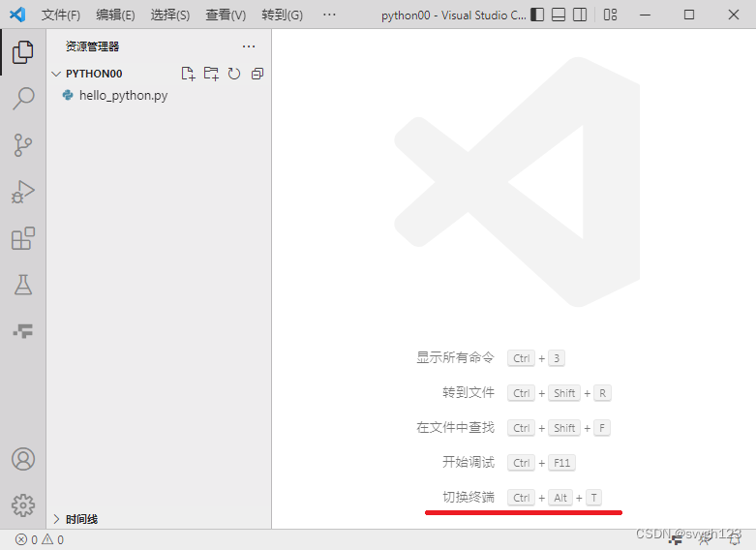Click the 切换终端 shortcut label

click(469, 497)
